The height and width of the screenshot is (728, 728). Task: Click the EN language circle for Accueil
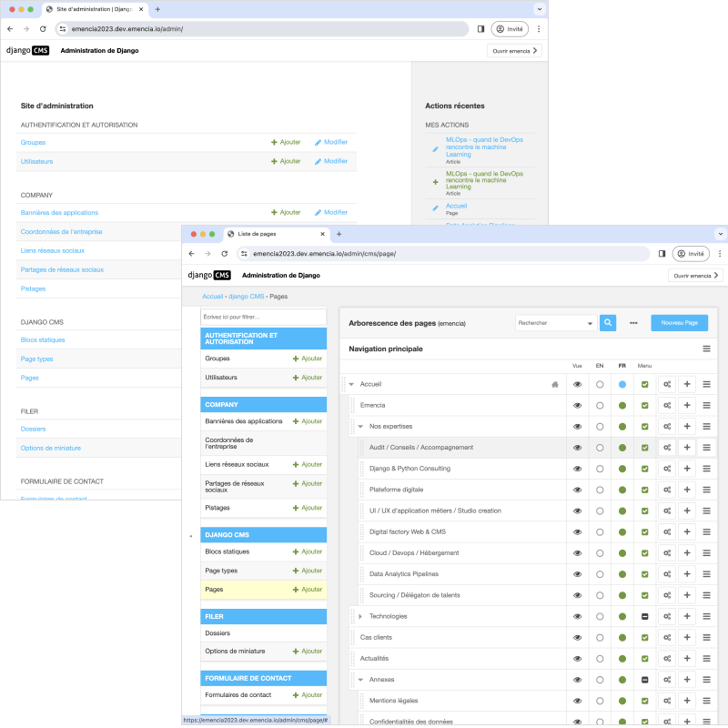[x=600, y=384]
